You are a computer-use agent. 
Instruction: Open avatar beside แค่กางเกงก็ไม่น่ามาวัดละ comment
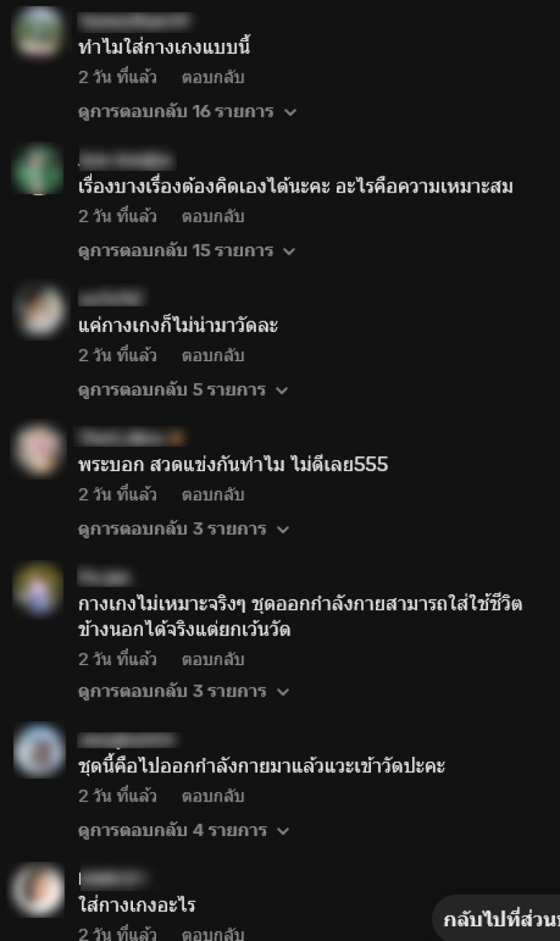click(x=39, y=309)
